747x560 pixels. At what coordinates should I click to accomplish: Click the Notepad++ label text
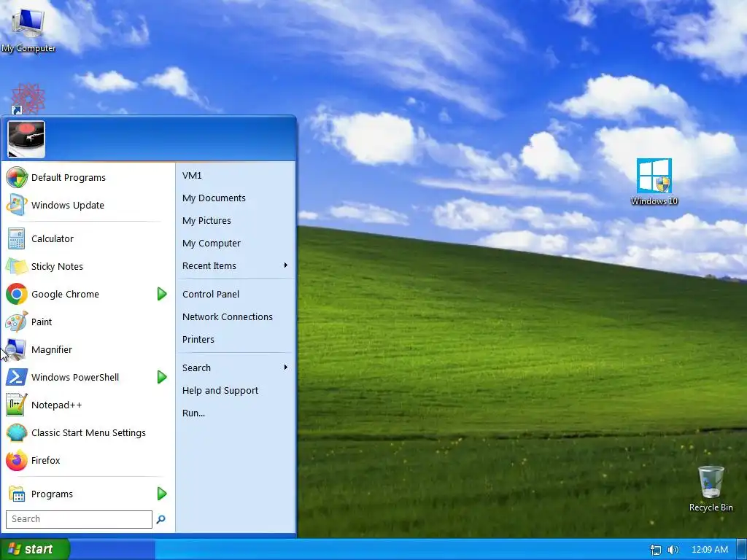tap(57, 405)
